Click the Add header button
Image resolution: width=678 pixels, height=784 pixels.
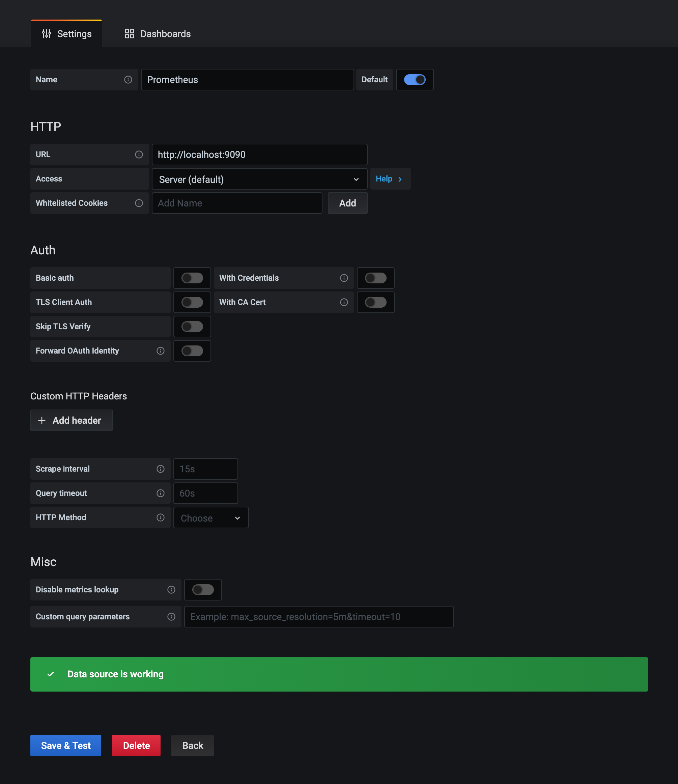tap(71, 420)
